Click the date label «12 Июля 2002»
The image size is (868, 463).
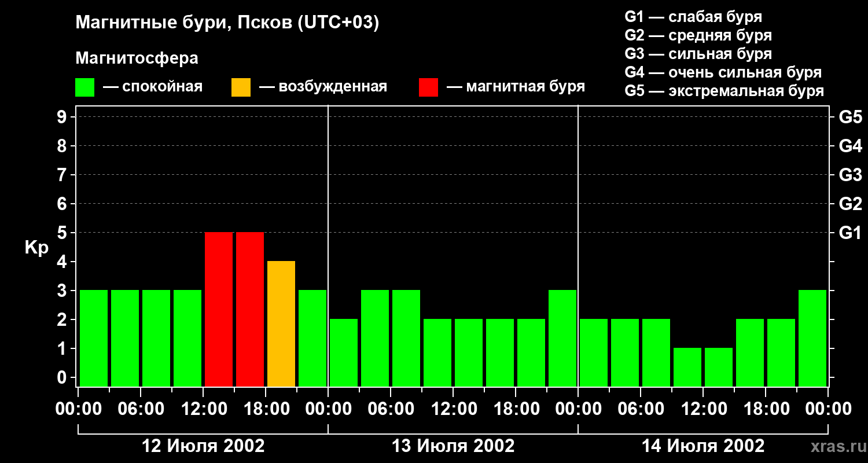(x=203, y=446)
